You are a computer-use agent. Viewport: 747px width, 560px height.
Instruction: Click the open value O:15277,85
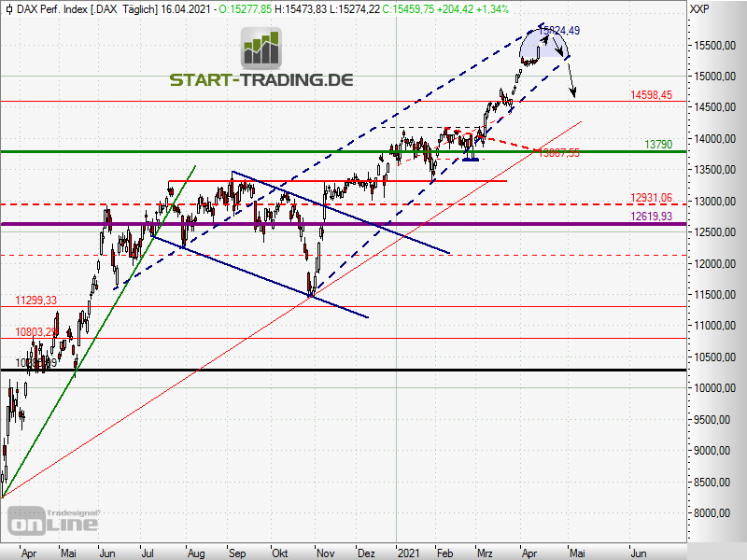click(246, 9)
